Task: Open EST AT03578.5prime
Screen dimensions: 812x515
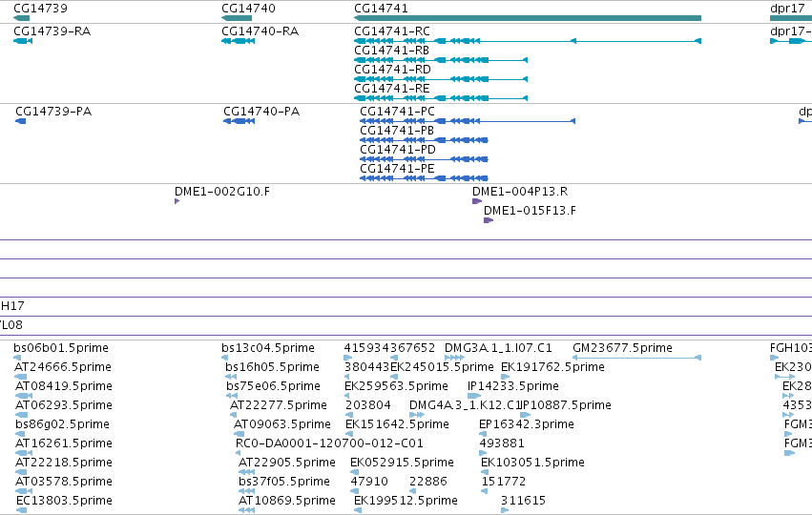Action: coord(64,482)
